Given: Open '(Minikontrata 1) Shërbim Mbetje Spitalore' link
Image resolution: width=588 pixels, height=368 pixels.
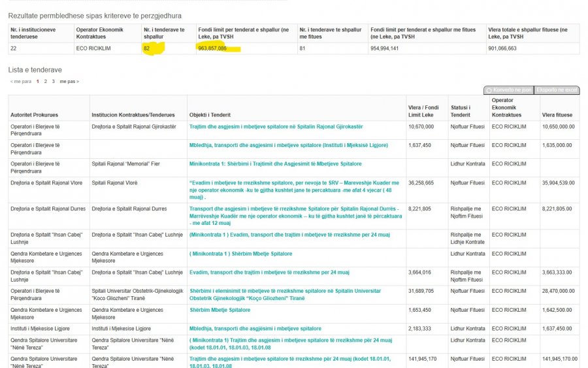Looking at the screenshot, I should click(240, 254).
